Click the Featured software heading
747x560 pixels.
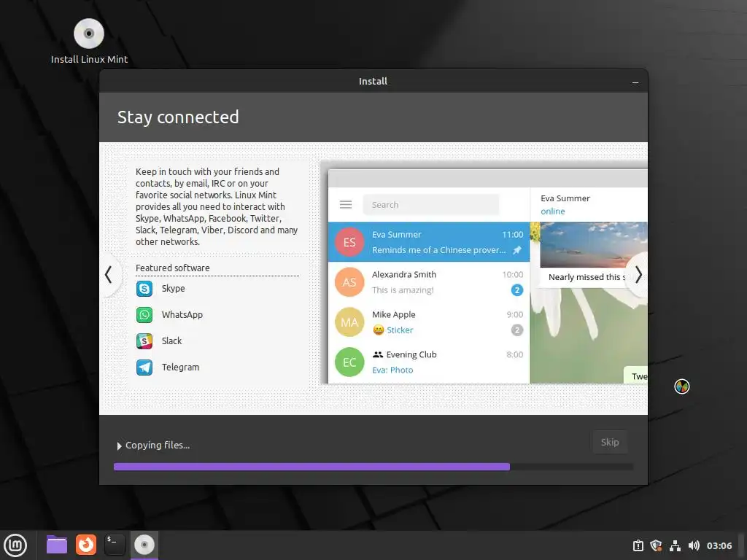[x=172, y=268]
